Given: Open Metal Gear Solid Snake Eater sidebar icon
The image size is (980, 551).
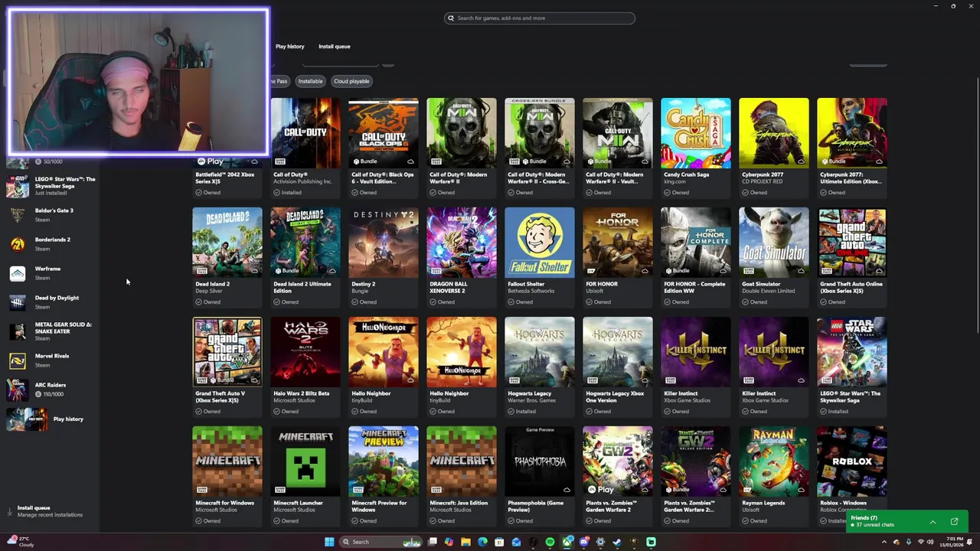Looking at the screenshot, I should (x=18, y=331).
